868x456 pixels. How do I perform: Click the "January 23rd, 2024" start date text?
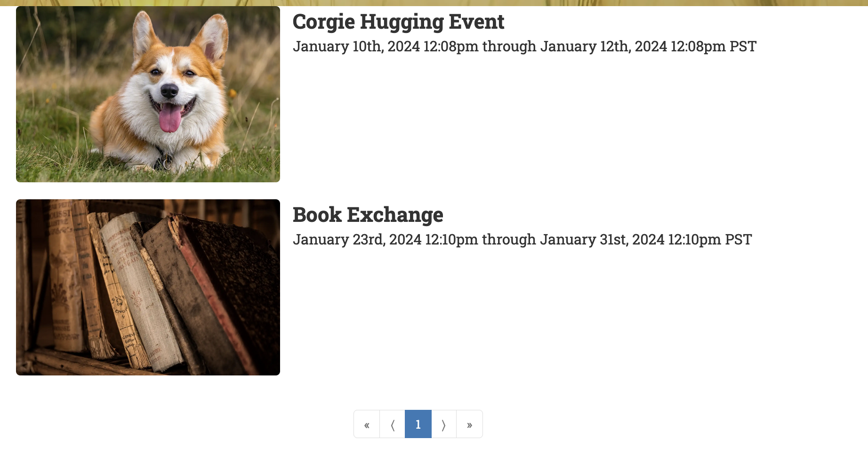tap(357, 240)
